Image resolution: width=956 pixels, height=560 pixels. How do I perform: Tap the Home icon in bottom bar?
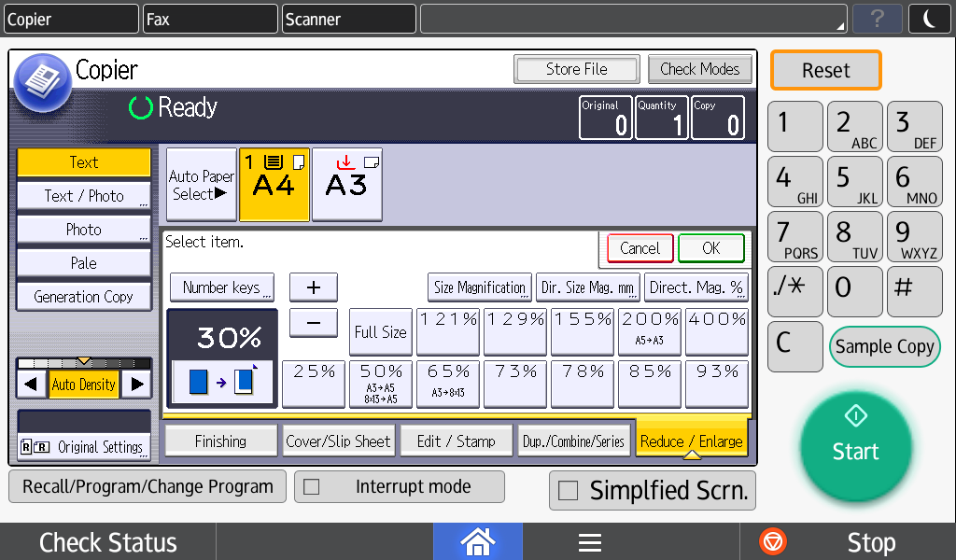[x=477, y=541]
